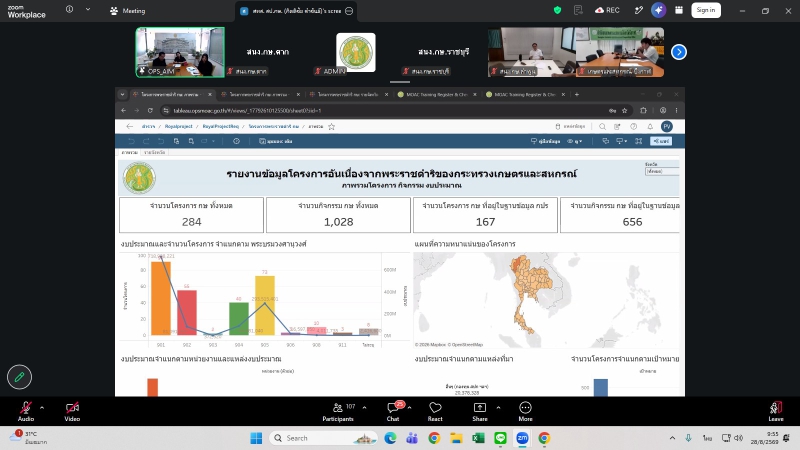
Task: Click the Sign in button
Action: pyautogui.click(x=706, y=10)
